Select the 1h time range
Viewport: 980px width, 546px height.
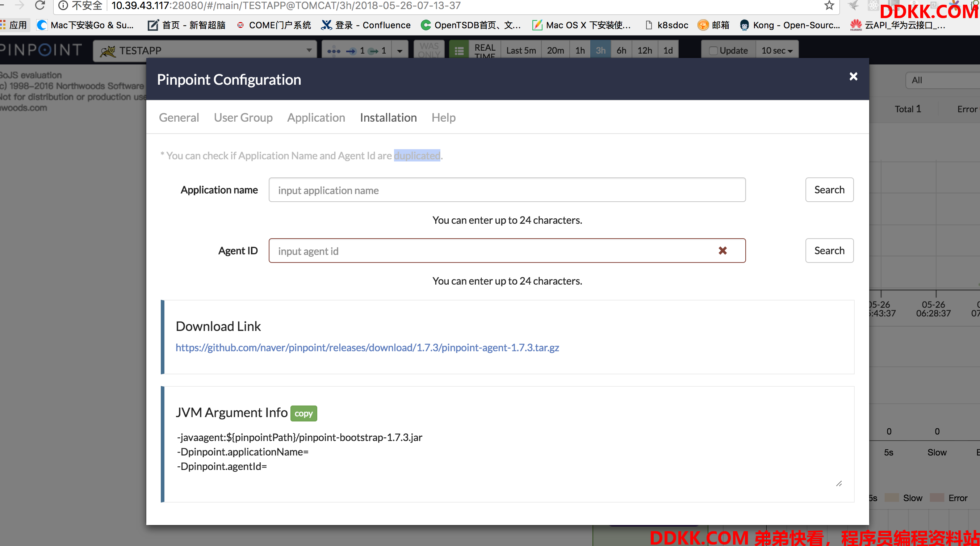tap(580, 51)
